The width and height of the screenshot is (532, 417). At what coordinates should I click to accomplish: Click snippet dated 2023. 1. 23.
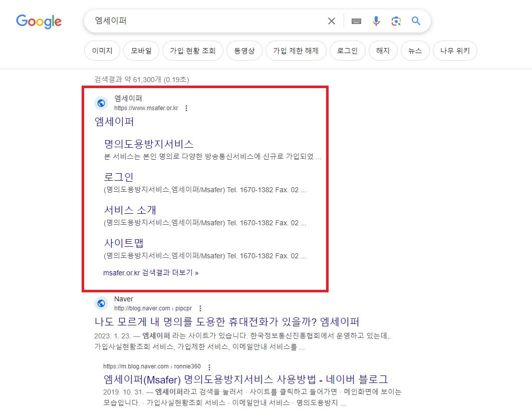coord(242,341)
